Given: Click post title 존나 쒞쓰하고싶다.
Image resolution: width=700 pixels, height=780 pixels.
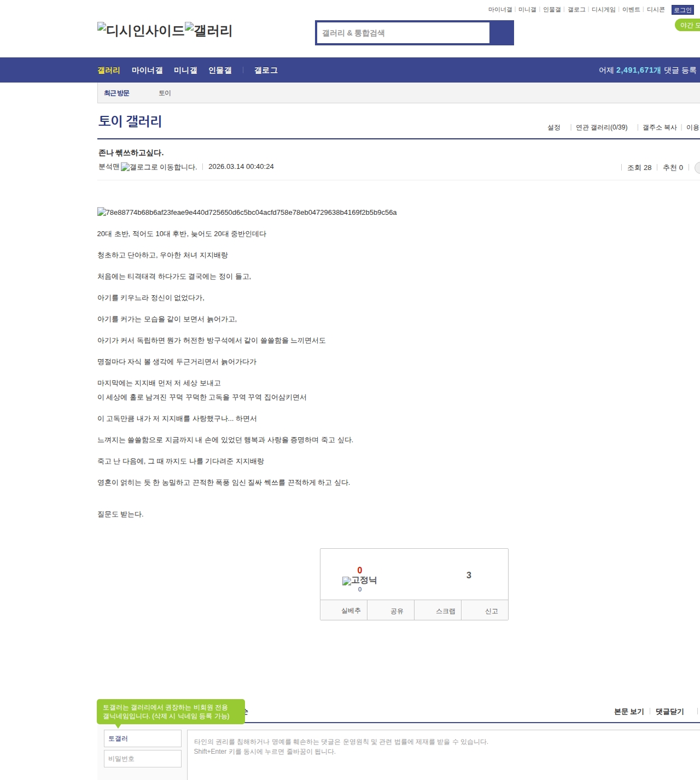Looking at the screenshot, I should tap(131, 153).
